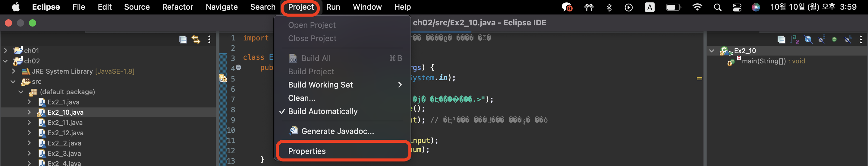Open input source A menu

(650, 8)
